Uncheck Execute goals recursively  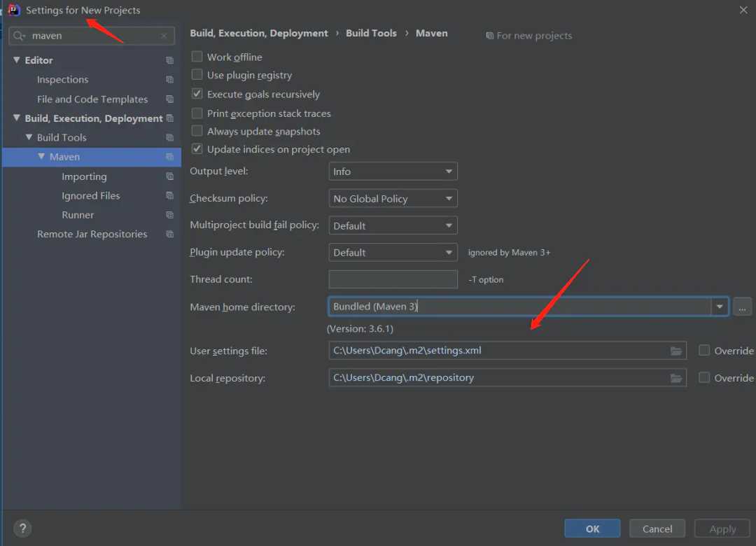click(x=197, y=94)
